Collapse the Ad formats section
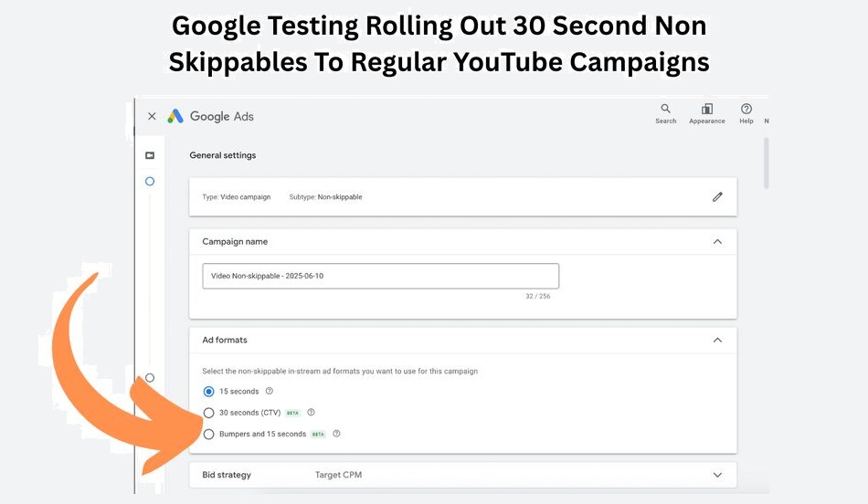The width and height of the screenshot is (868, 504). pos(717,341)
